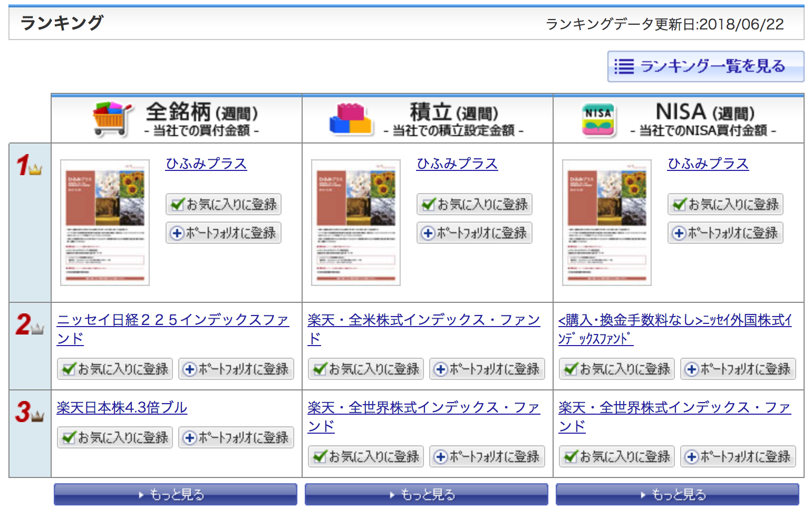The image size is (812, 516).
Task: Click the rank 2 silver crown icon
Action: tap(37, 329)
